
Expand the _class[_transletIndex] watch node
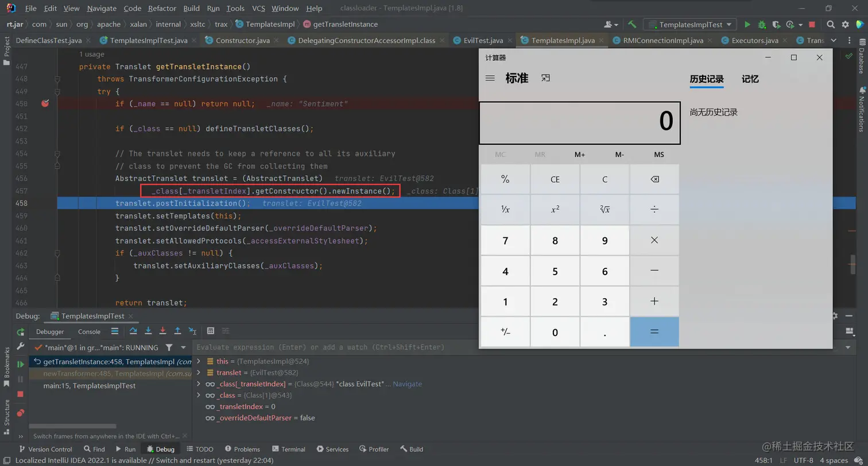click(199, 384)
